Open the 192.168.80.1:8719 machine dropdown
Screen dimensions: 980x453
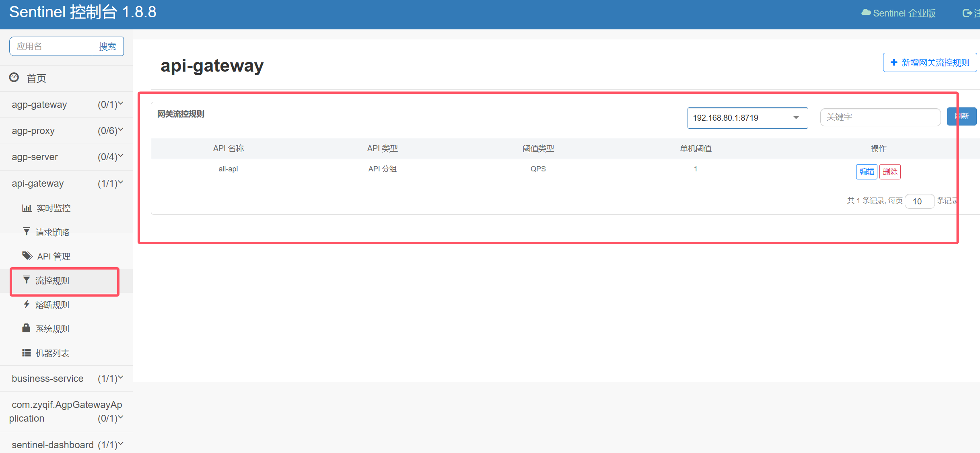pos(747,118)
